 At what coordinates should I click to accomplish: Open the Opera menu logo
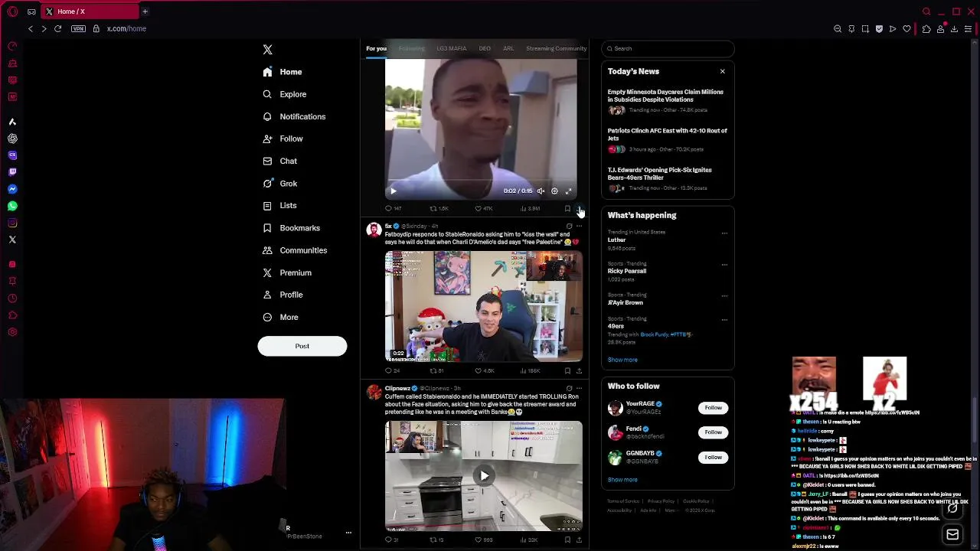pyautogui.click(x=12, y=11)
